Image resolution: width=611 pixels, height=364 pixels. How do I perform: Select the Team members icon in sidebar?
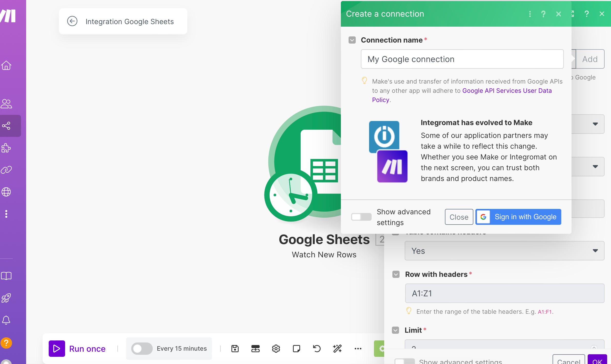coord(7,104)
